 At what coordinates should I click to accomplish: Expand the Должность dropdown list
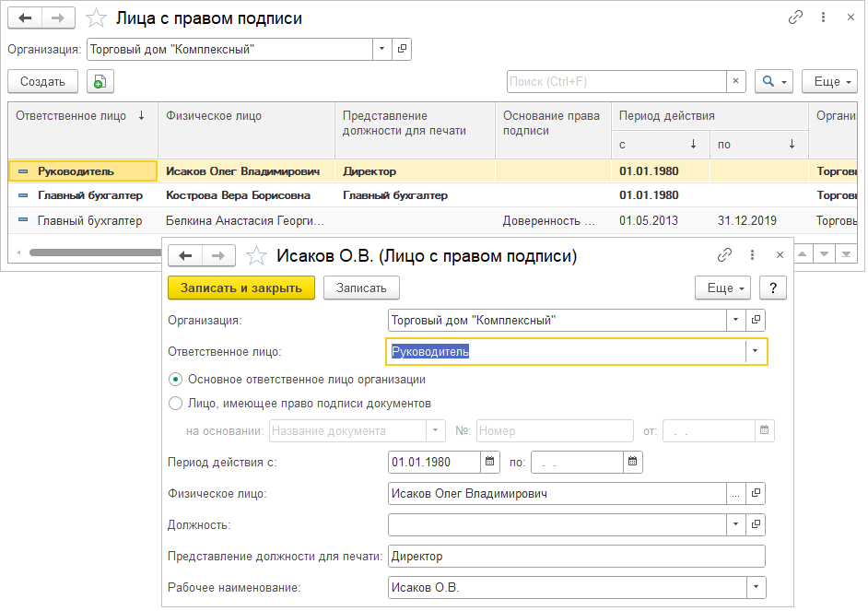(x=735, y=524)
